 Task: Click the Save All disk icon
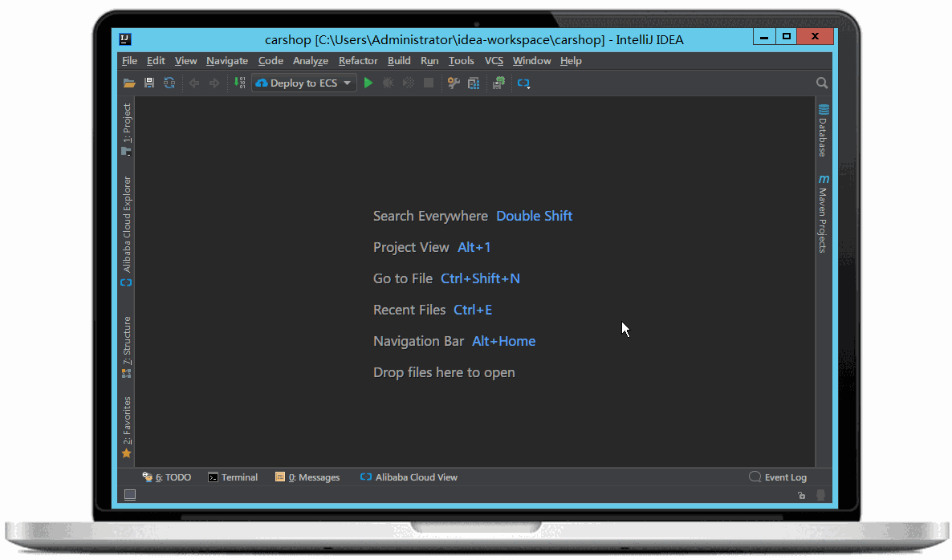pyautogui.click(x=148, y=83)
